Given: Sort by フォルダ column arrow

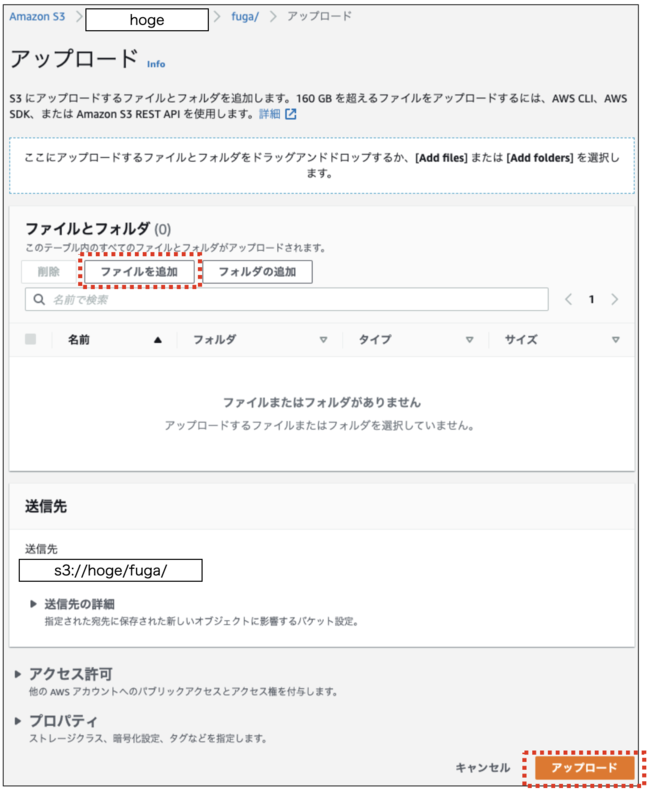Looking at the screenshot, I should pos(323,340).
